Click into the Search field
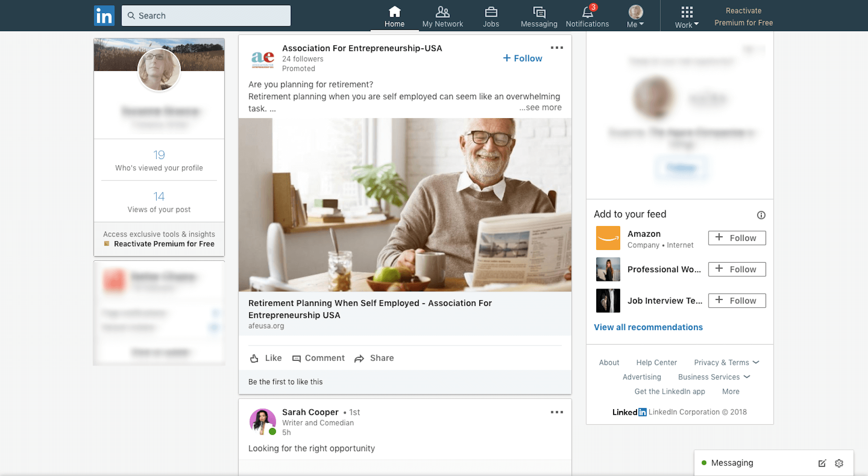Viewport: 868px width, 476px height. (206, 15)
